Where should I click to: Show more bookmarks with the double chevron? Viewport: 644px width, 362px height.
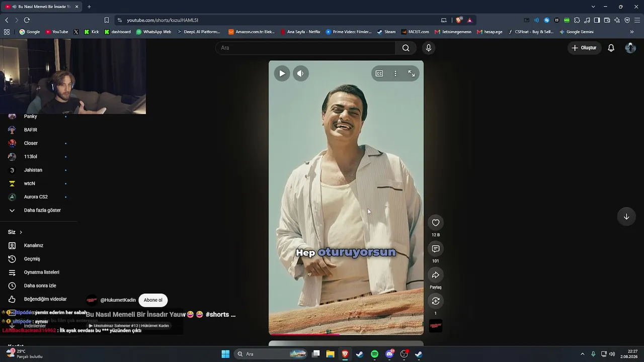[x=632, y=32]
